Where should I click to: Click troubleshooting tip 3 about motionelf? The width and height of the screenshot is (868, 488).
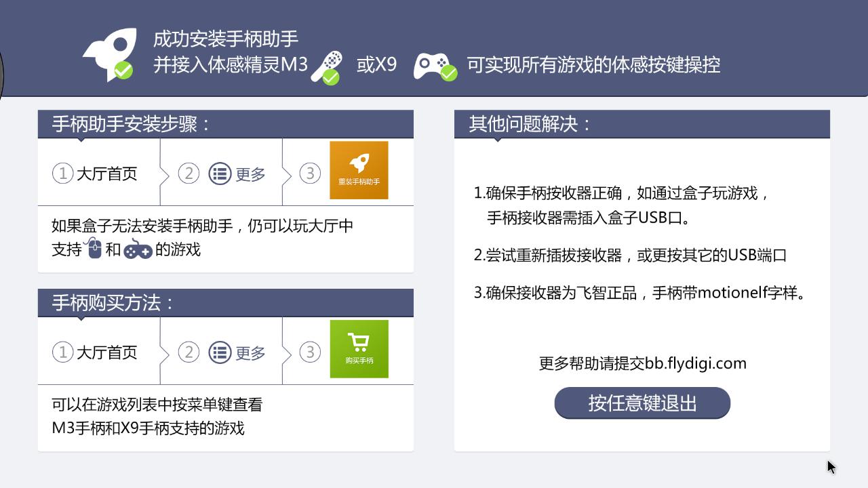(639, 293)
